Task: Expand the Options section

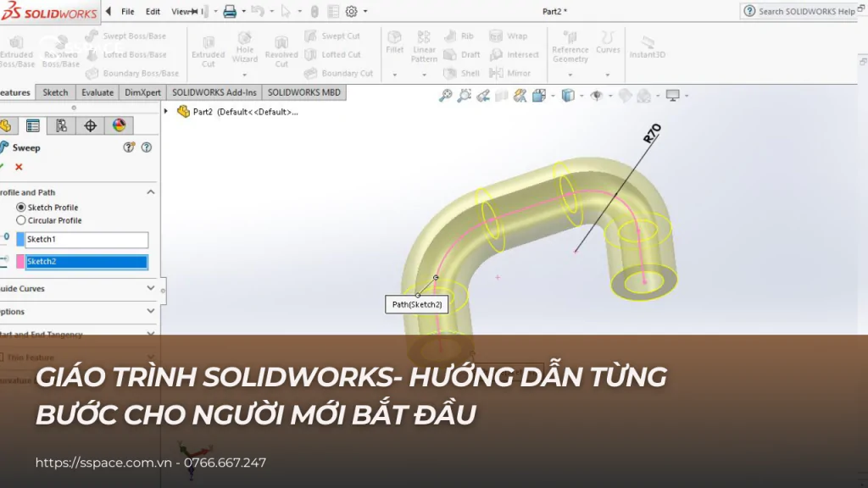Action: point(151,312)
